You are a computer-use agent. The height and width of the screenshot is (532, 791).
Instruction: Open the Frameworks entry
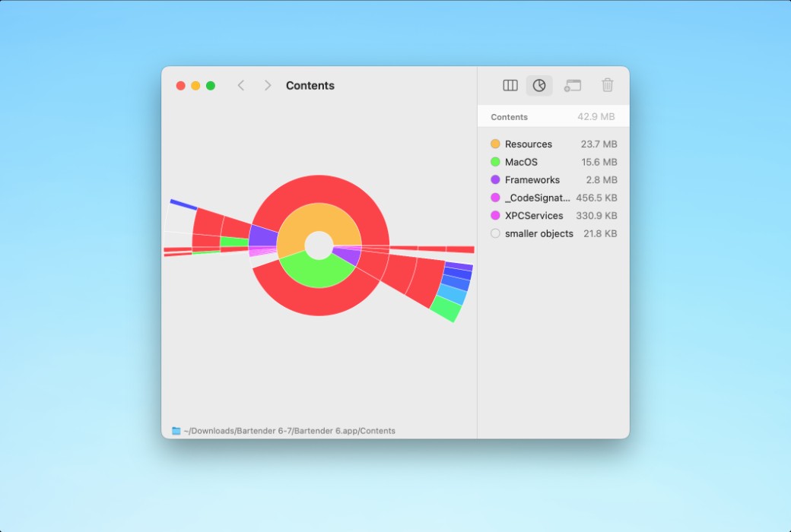coord(554,179)
